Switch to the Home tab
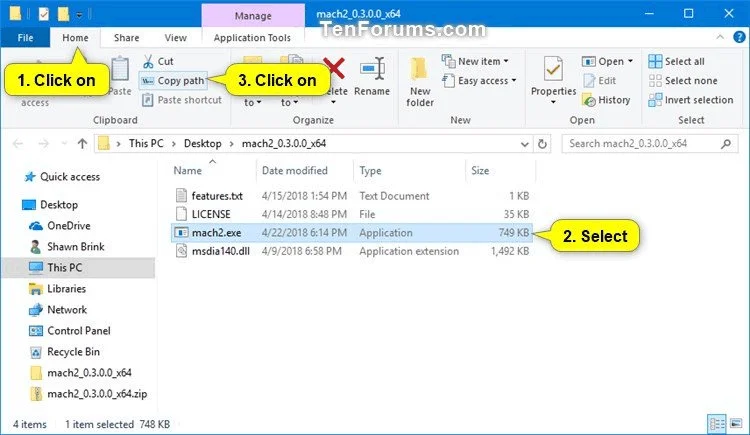This screenshot has width=750, height=435. coord(75,37)
